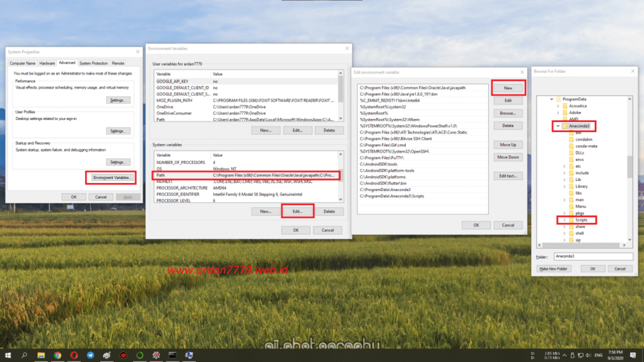Click Move Up in the variable editor
Screen dimensions: 644x362
[508, 144]
